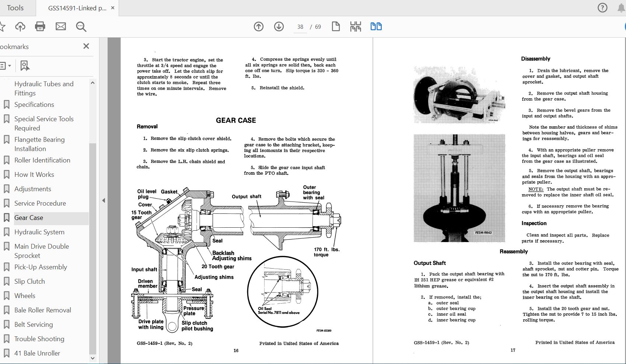626x364 pixels.
Task: Open bookmarks options dropdown menu
Action: 5,66
